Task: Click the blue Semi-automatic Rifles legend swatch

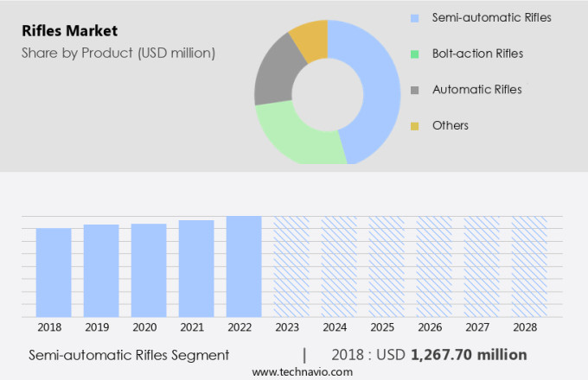Action: coord(415,18)
